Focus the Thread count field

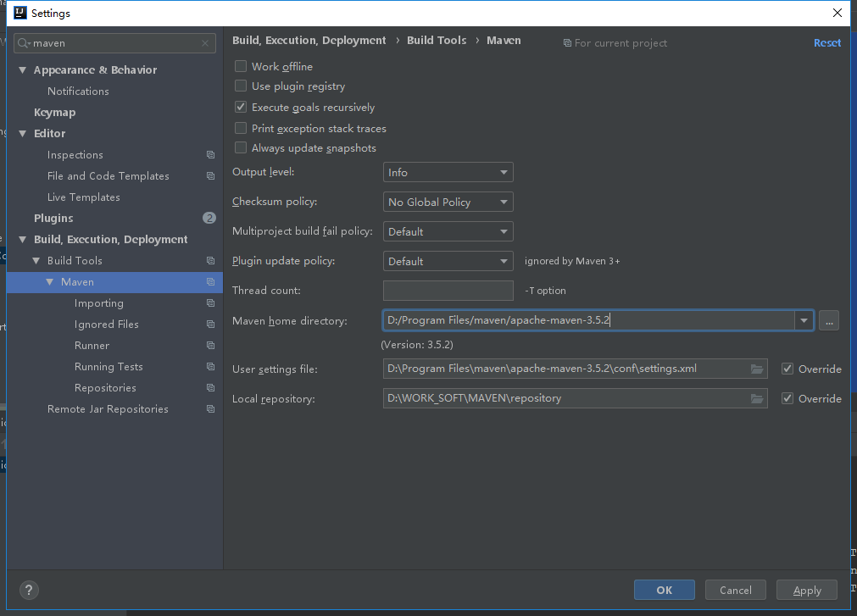(448, 291)
